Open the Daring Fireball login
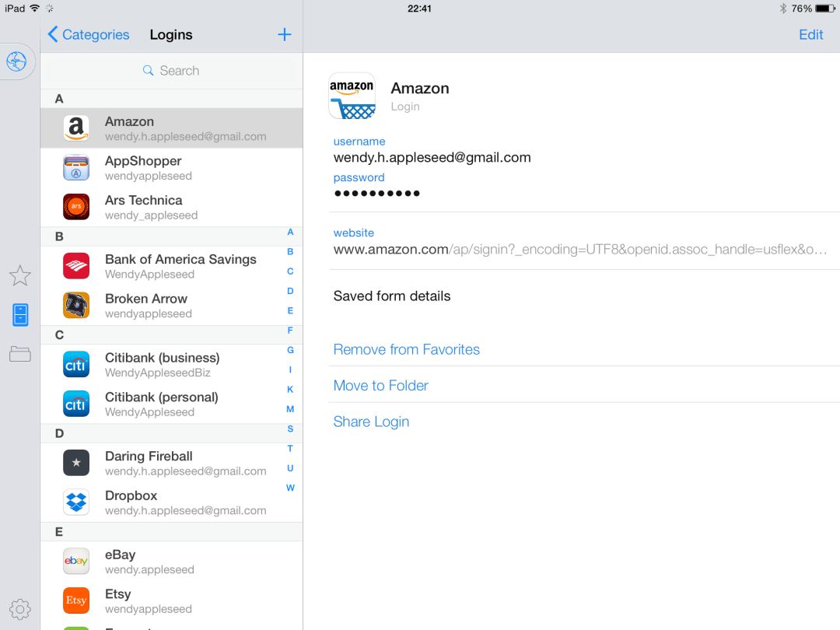This screenshot has height=630, width=840. 171,463
